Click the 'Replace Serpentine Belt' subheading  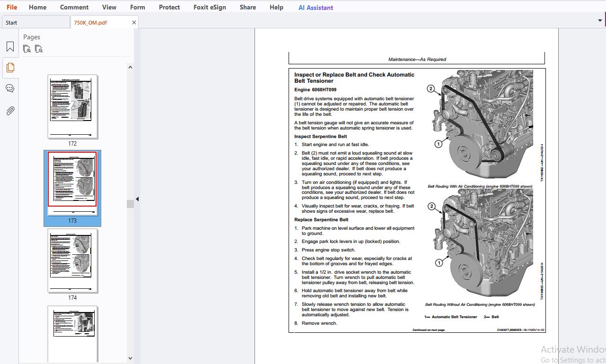click(321, 220)
